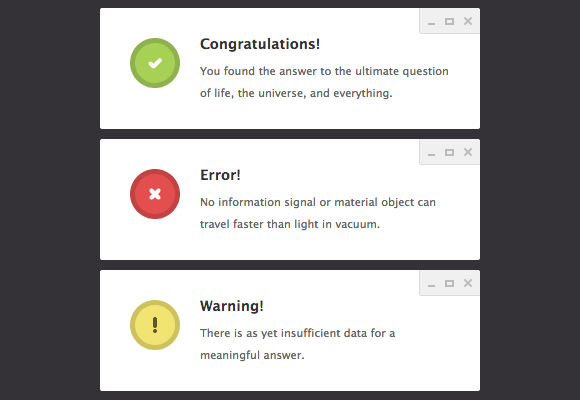This screenshot has height=400, width=580.
Task: Click the red X error icon
Action: pos(155,194)
